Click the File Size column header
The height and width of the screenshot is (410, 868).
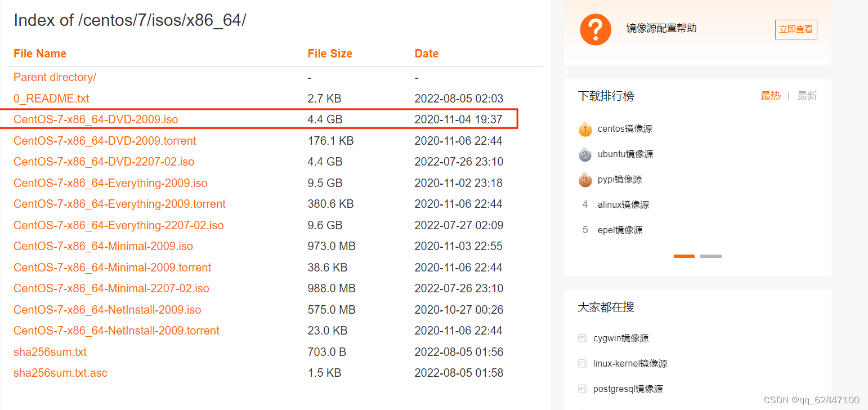(x=330, y=54)
